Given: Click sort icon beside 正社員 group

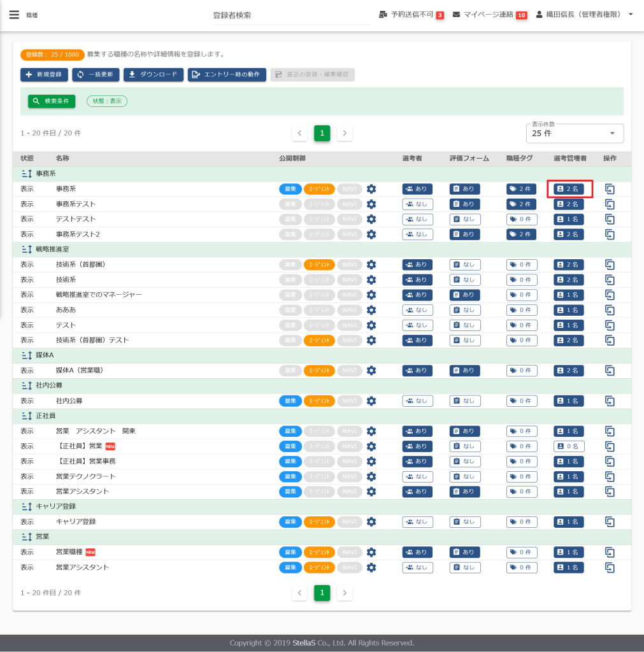Looking at the screenshot, I should click(x=27, y=416).
